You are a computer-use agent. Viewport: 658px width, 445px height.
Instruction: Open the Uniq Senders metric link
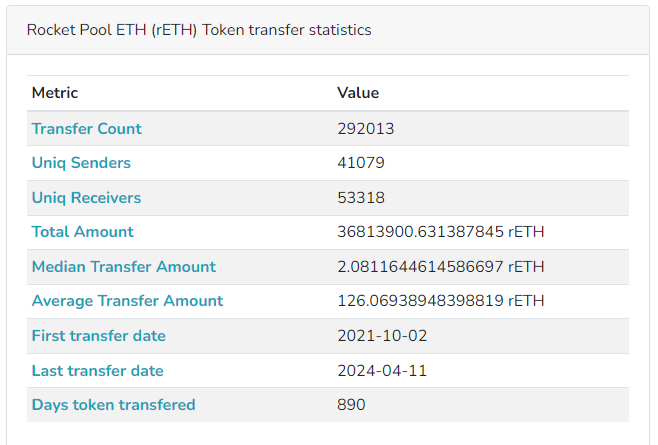click(x=81, y=163)
